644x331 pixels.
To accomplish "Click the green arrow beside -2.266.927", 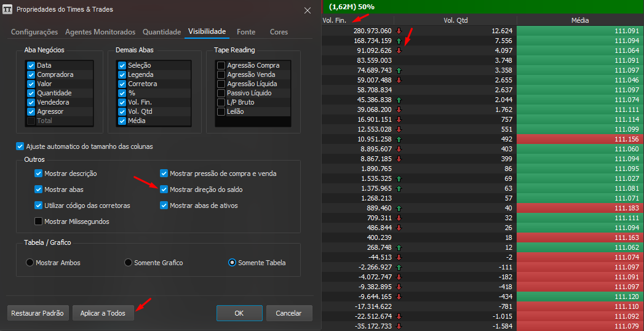I will (399, 268).
